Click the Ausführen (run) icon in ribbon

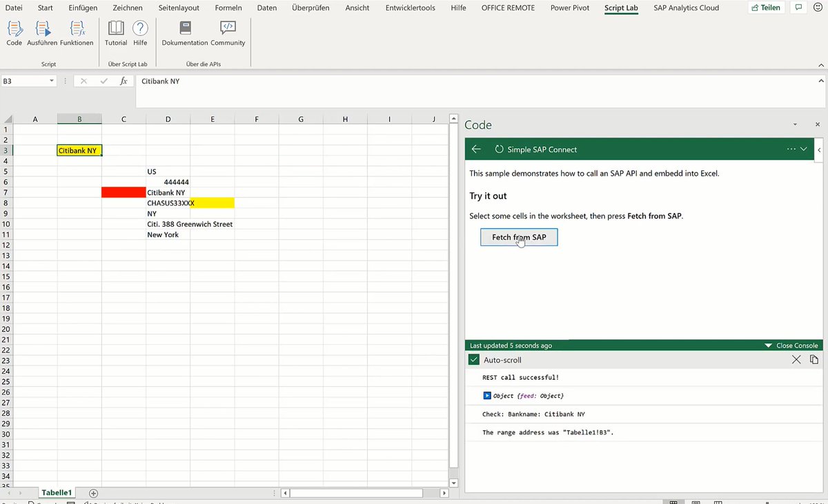tap(42, 29)
